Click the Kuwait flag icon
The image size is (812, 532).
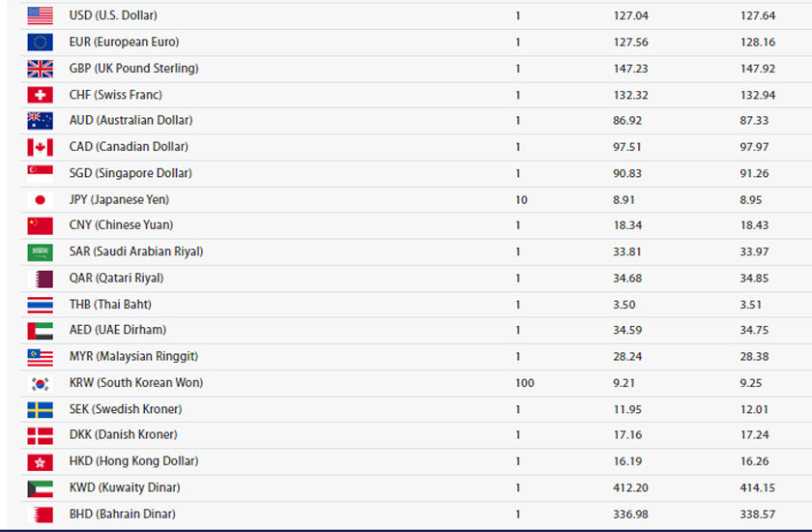[x=40, y=488]
